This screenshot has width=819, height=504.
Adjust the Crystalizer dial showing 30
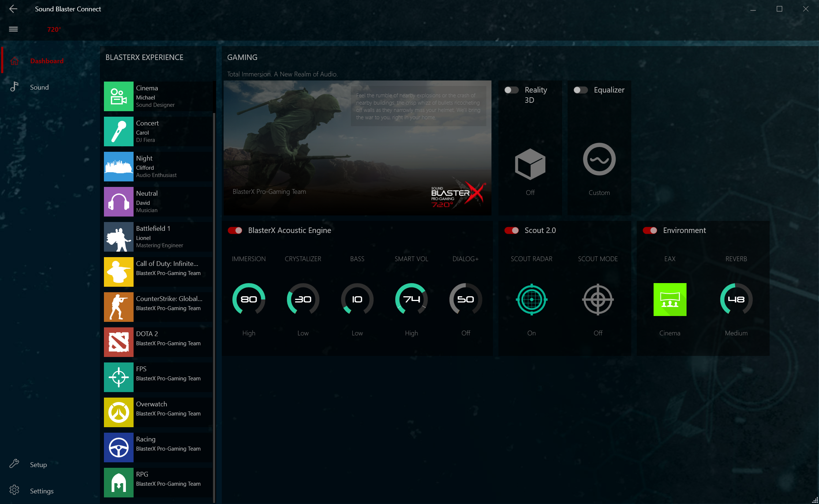pyautogui.click(x=303, y=299)
